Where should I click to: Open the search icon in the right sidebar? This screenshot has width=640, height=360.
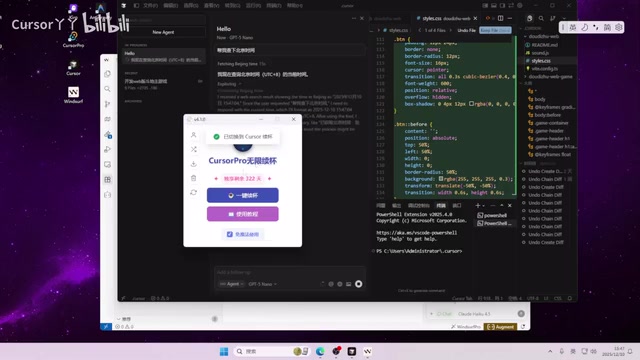click(x=541, y=18)
